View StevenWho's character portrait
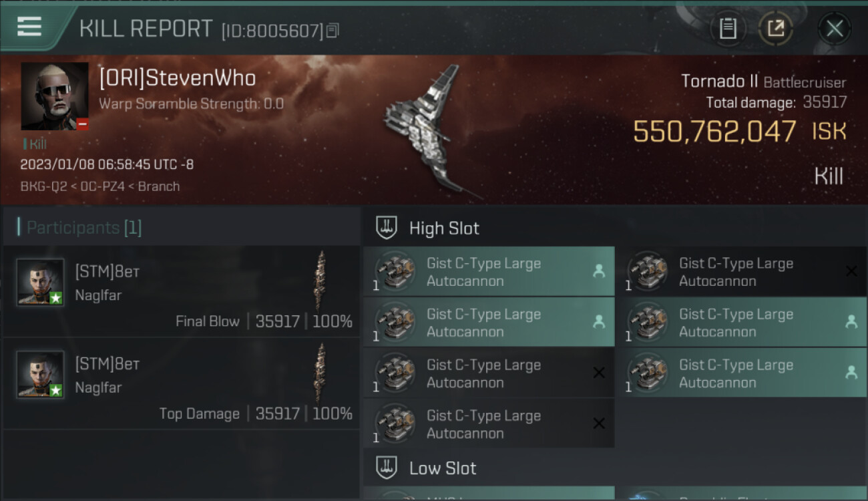This screenshot has height=501, width=868. click(x=55, y=96)
